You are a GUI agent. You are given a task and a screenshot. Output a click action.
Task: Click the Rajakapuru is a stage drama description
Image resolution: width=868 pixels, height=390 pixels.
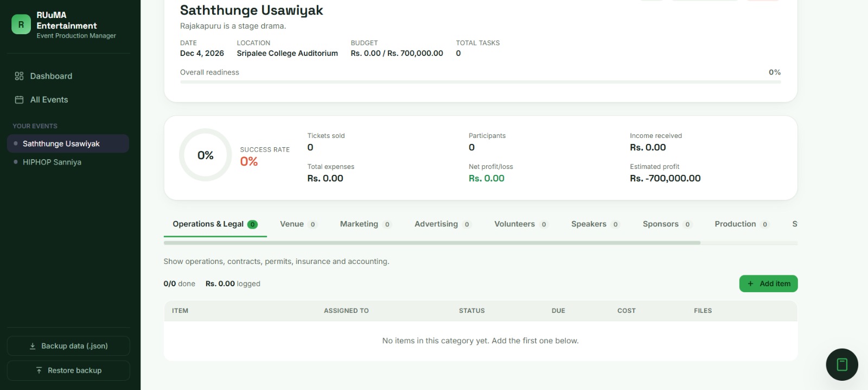[x=233, y=26]
